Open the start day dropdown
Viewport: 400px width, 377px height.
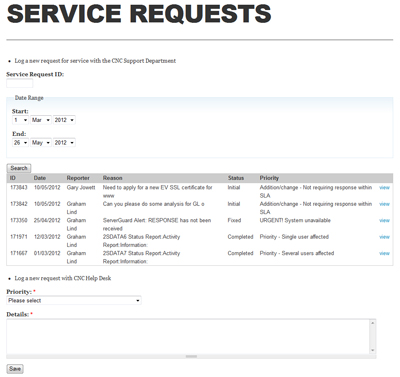[x=20, y=120]
